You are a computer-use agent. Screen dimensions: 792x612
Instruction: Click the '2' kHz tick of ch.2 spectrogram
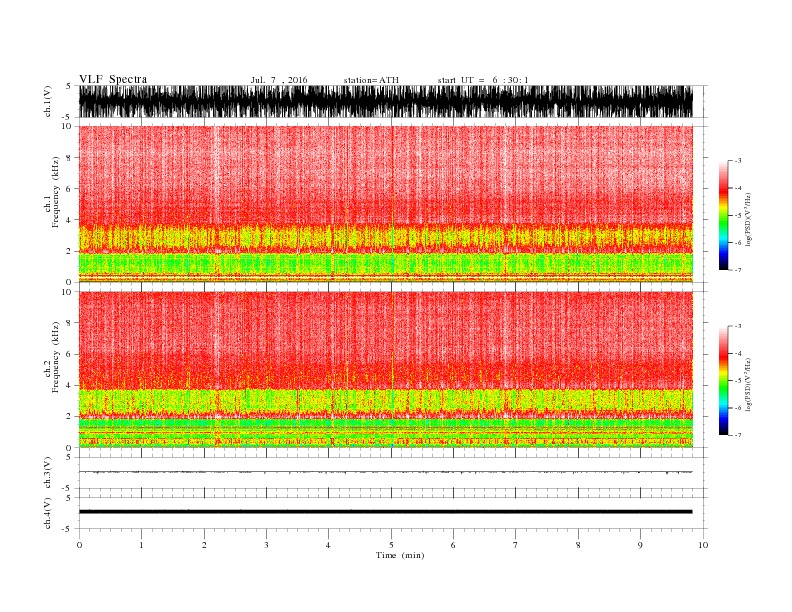tap(69, 417)
